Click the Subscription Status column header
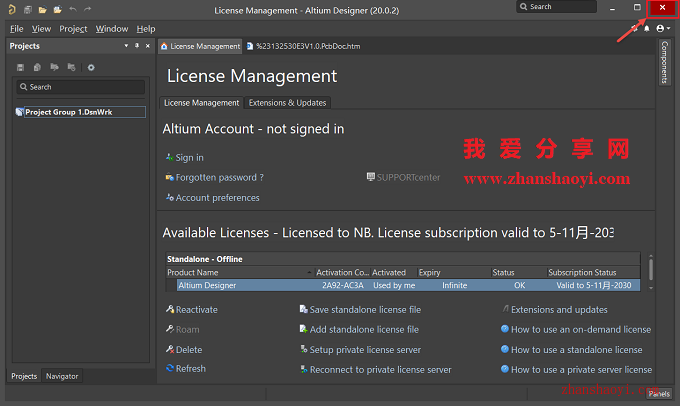The height and width of the screenshot is (406, 680). [x=592, y=272]
